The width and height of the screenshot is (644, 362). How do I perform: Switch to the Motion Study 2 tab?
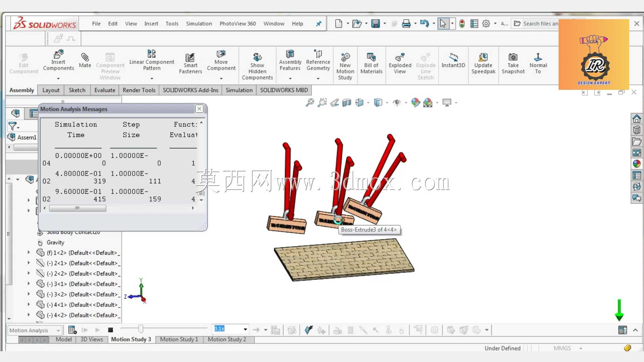[x=227, y=339]
